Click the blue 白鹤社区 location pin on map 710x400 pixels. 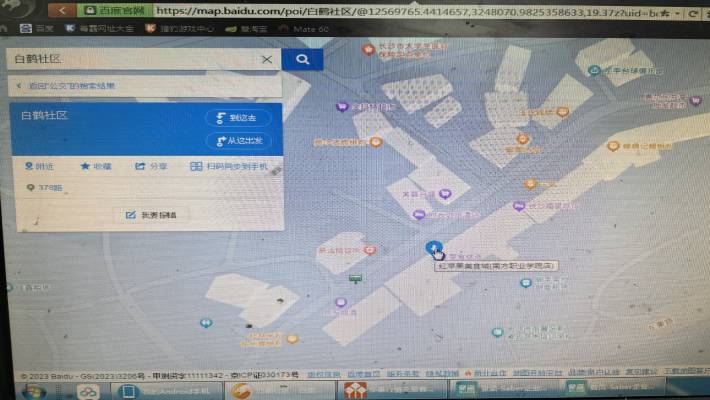point(434,247)
